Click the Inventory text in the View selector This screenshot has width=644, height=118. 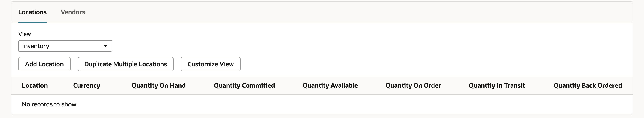(x=36, y=46)
